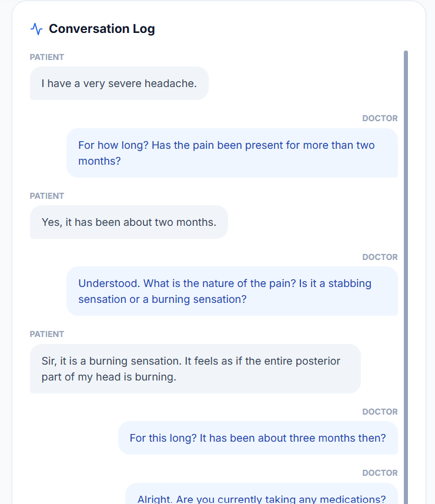Select the "Are you currently taking any medications?" message

point(262,499)
